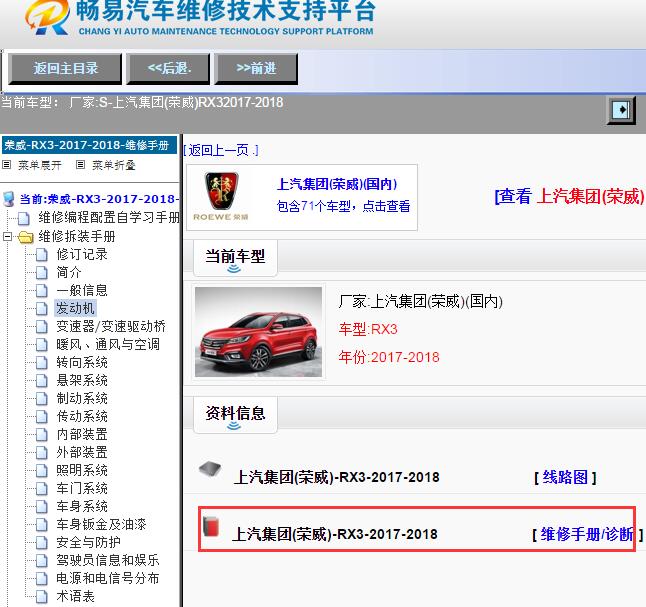Open the 车门系统 section
The image size is (646, 607).
pyautogui.click(x=82, y=488)
